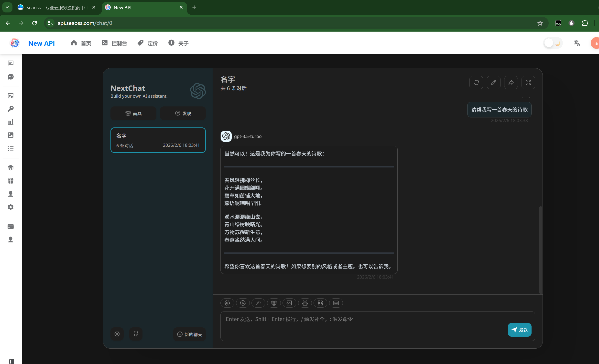Open the user avatar menu
Viewport: 599px width, 364px height.
(x=595, y=43)
